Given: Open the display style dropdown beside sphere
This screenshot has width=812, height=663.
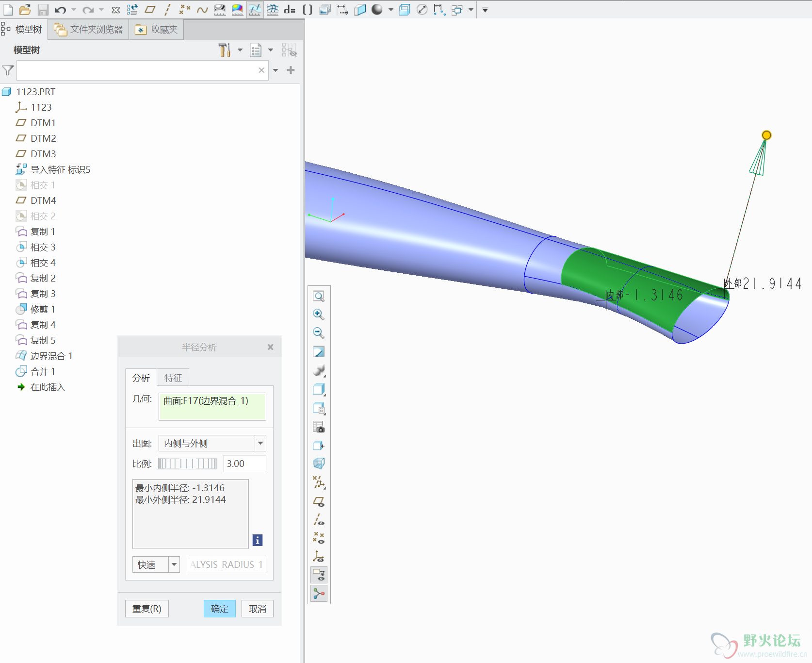Looking at the screenshot, I should 391,10.
